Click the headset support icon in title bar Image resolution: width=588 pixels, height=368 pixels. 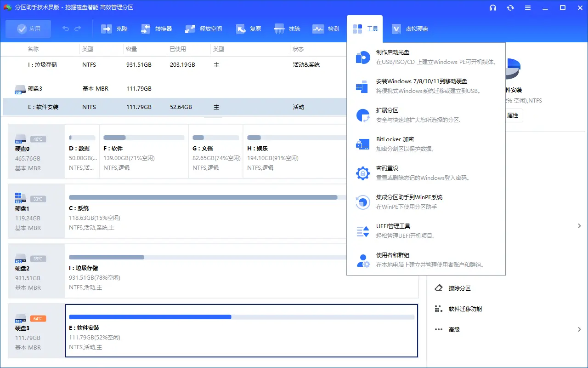click(493, 8)
